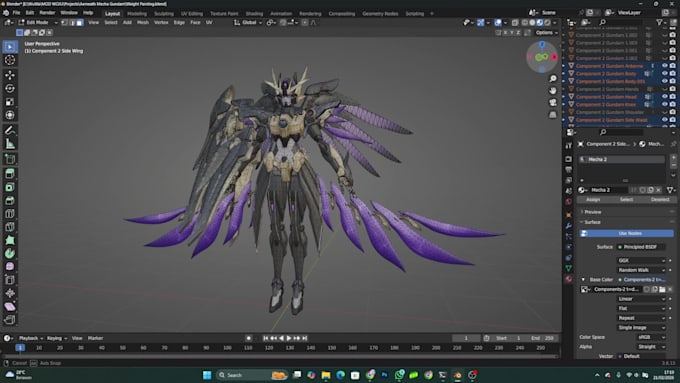Select the Extrude Region tool
Screen dimensions: 680x383
point(10,174)
